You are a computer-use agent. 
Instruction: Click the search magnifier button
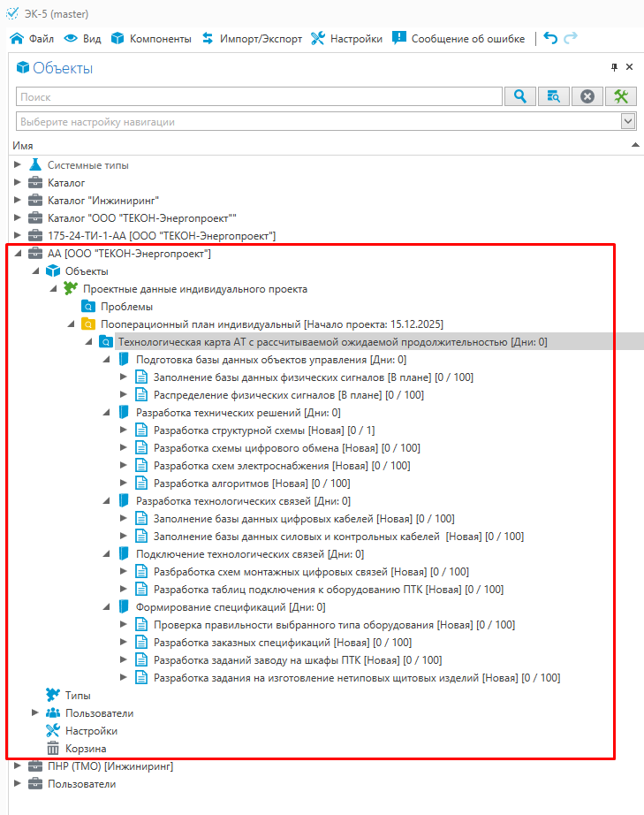[521, 97]
